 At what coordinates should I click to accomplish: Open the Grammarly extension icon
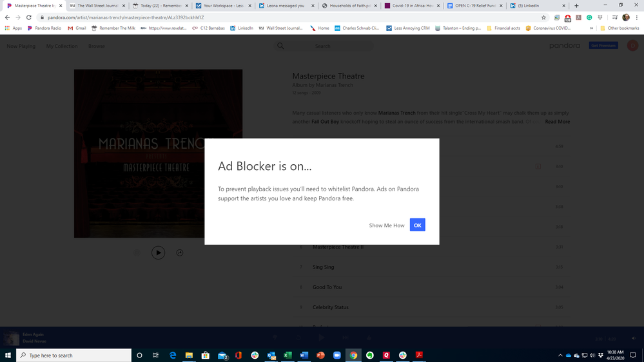[589, 17]
